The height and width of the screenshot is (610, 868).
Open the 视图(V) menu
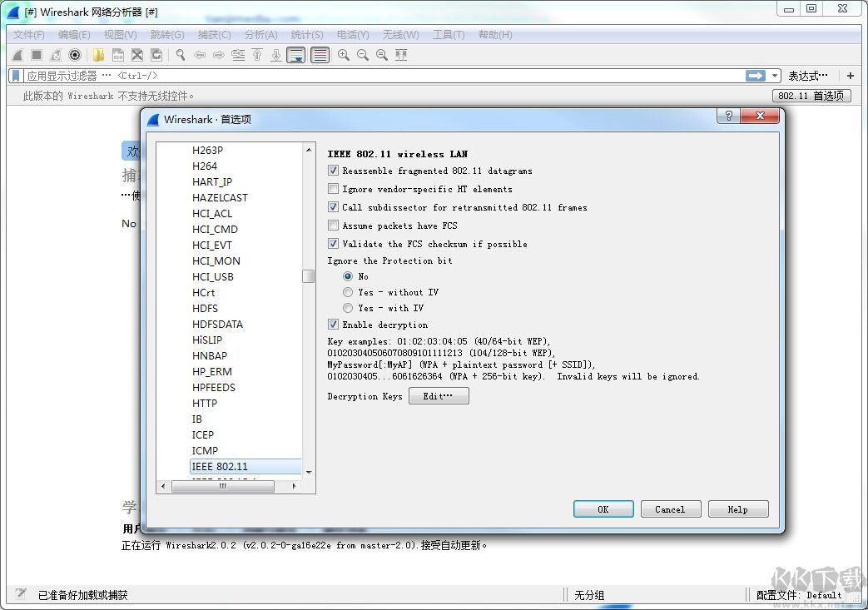[121, 35]
